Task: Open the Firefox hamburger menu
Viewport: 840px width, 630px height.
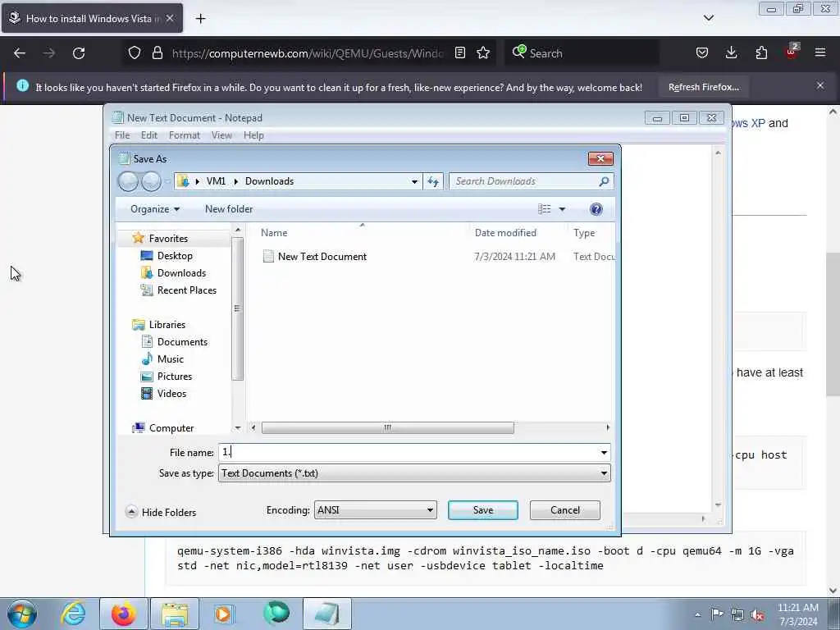Action: tap(820, 53)
